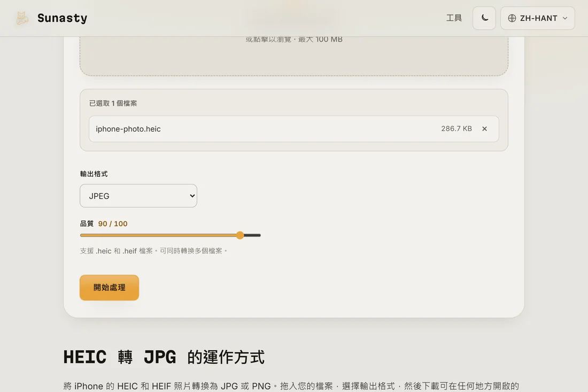Click the 支援 .heic 和 .heif hint text
The width and height of the screenshot is (588, 392).
(x=154, y=251)
